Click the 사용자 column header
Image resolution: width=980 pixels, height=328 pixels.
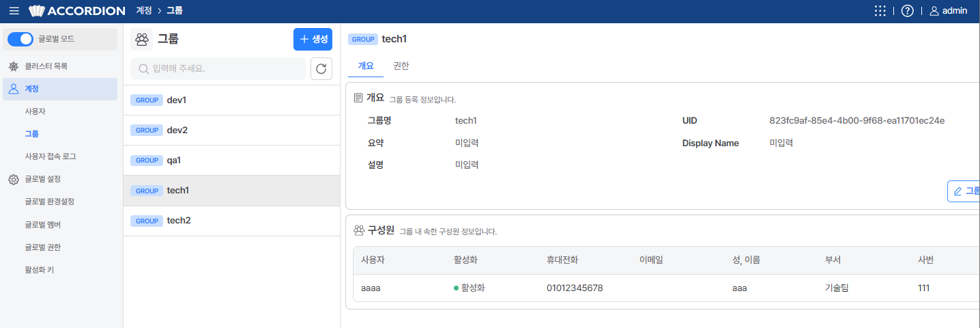coord(373,260)
